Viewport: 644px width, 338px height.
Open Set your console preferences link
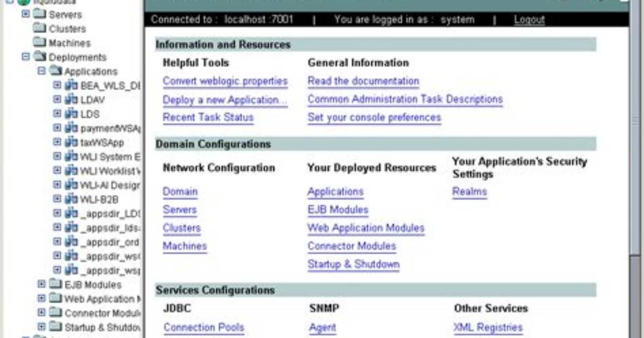coord(374,117)
